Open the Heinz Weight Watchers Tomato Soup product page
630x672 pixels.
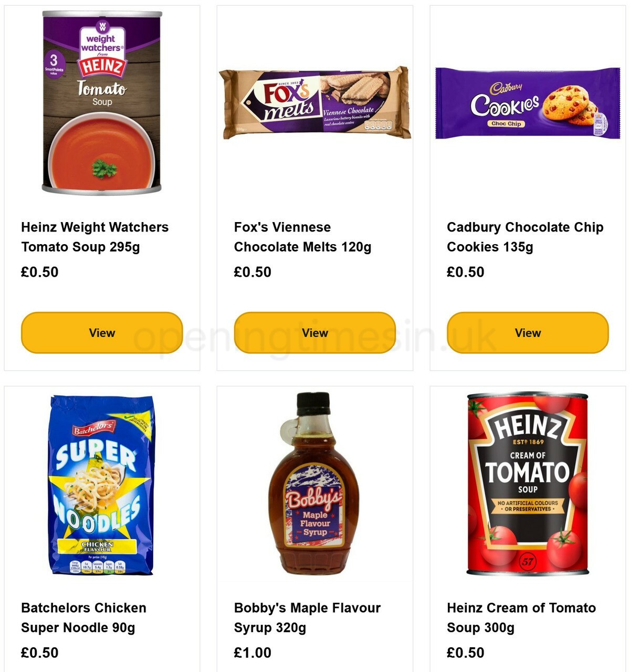[94, 237]
